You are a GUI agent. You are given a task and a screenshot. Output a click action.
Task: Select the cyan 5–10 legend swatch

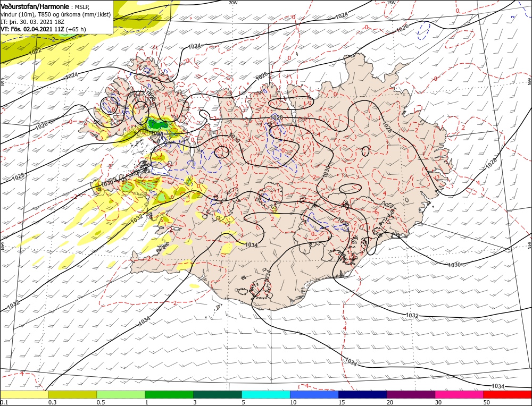266,394
